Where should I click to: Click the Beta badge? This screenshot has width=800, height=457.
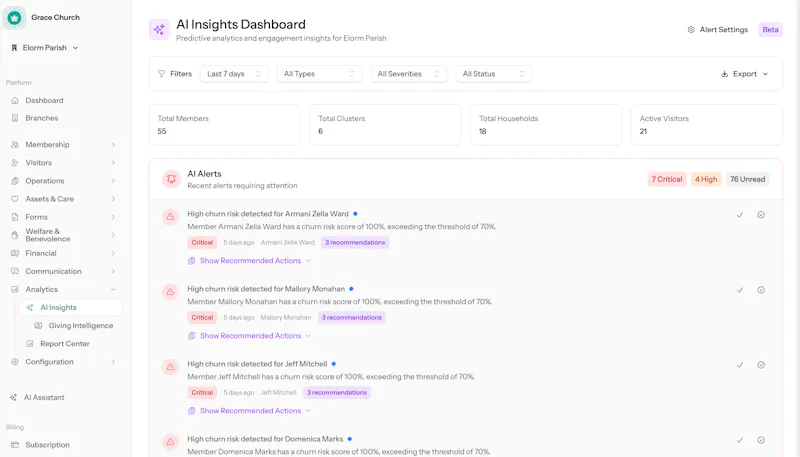[x=770, y=30]
